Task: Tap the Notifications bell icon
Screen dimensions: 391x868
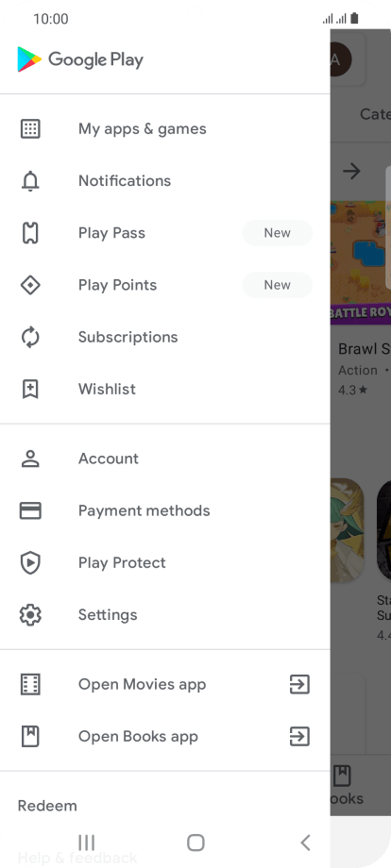Action: [x=30, y=181]
